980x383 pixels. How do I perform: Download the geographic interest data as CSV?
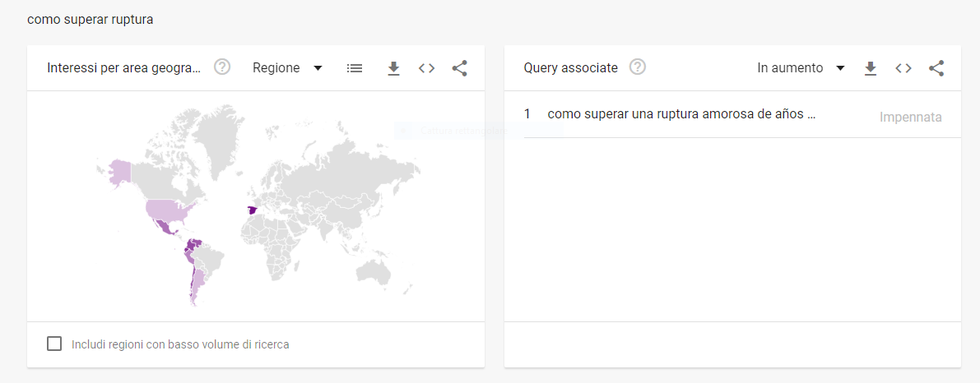(393, 68)
